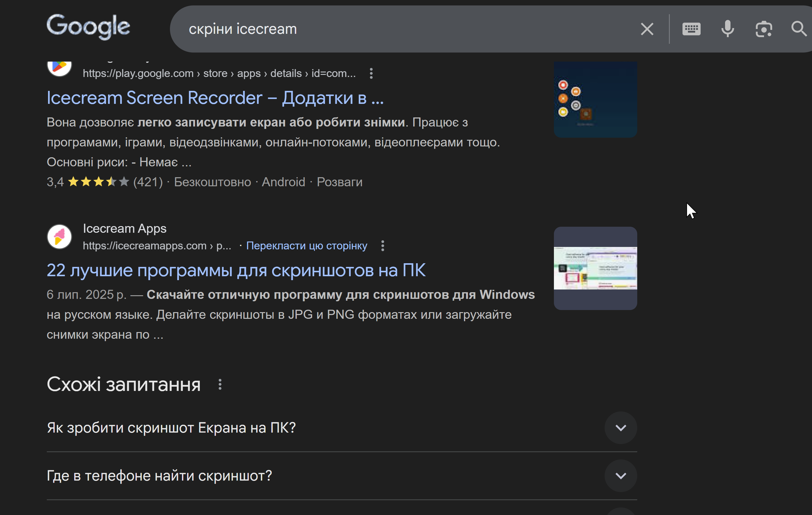Expand "Где в телефоне найти скриншот?" question
This screenshot has width=812, height=515.
[159, 476]
